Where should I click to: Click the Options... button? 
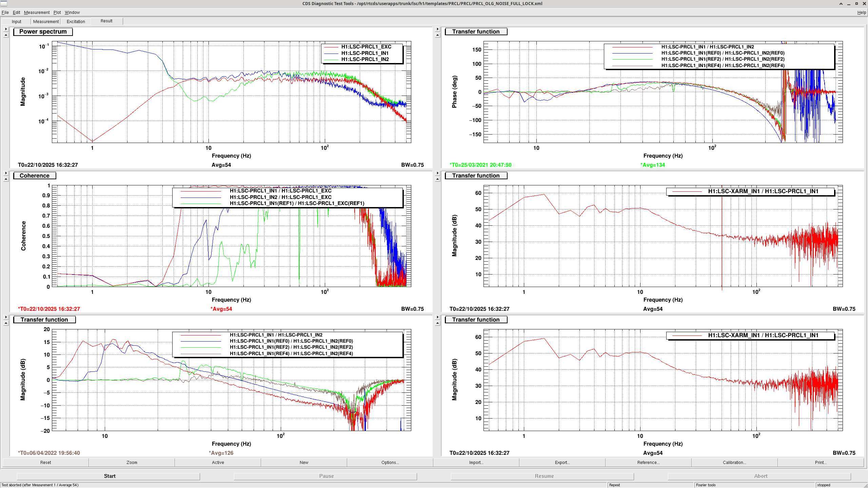pos(390,463)
